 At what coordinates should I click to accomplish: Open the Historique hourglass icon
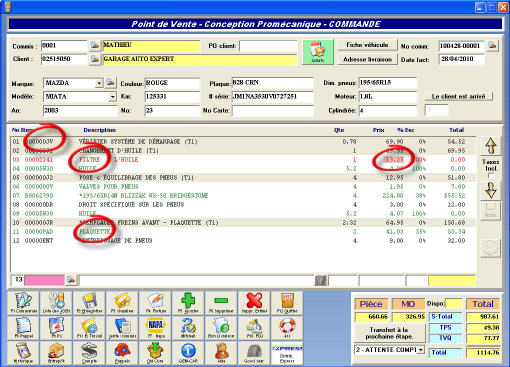tap(23, 353)
